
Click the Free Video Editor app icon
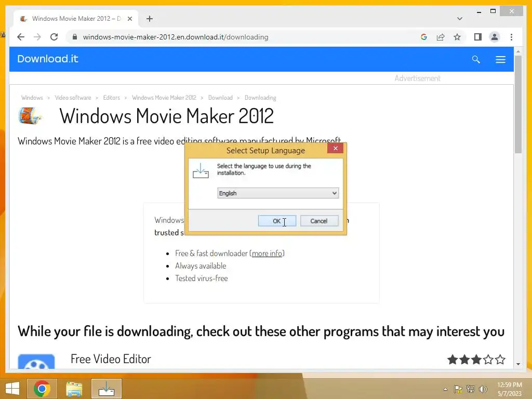click(36, 362)
